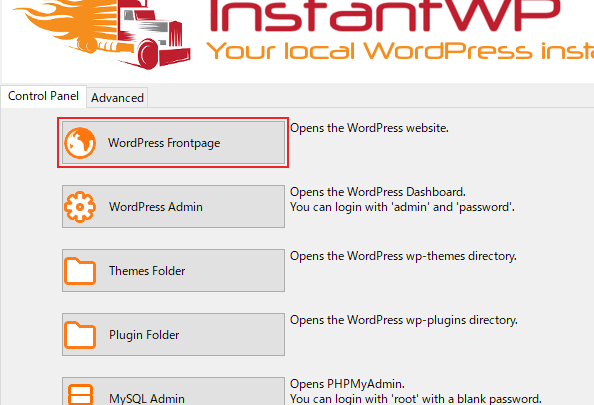Switch to the Advanced tab

pyautogui.click(x=117, y=98)
